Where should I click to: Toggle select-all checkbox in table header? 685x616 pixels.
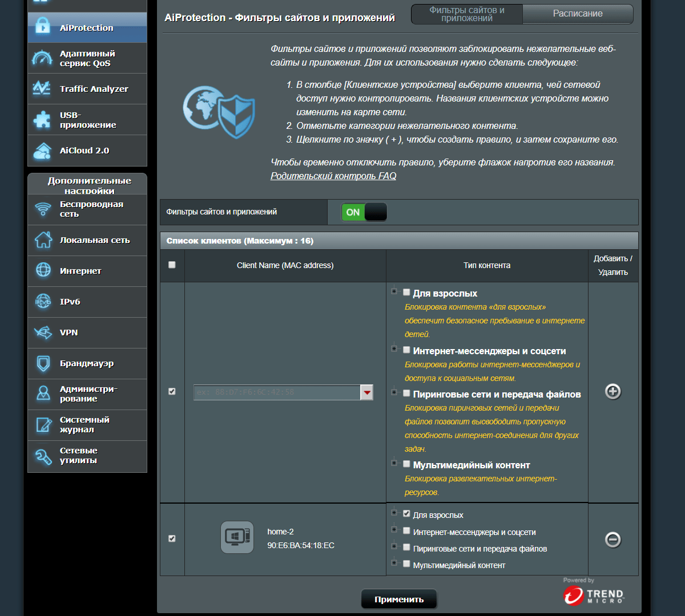pos(172,265)
